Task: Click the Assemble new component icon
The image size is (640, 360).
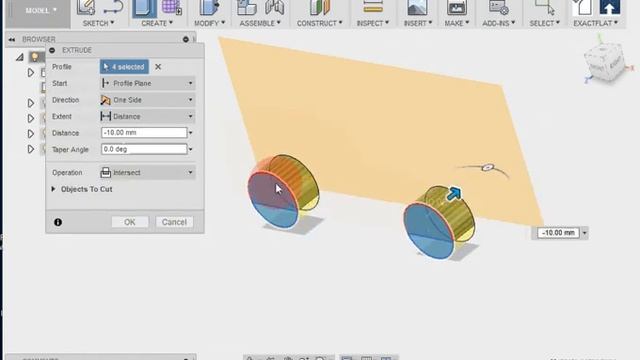Action: [247, 7]
